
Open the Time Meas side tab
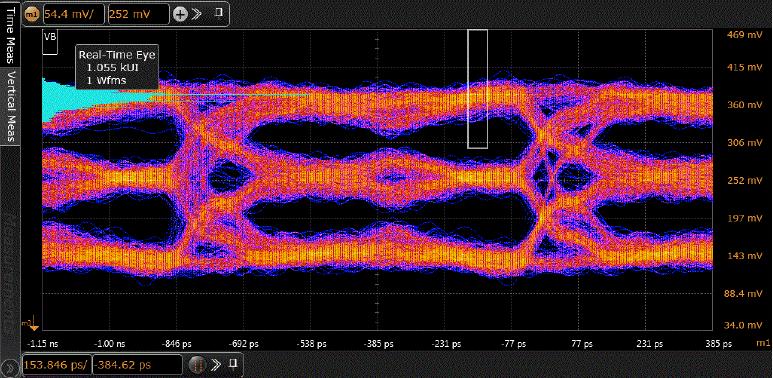coord(10,35)
